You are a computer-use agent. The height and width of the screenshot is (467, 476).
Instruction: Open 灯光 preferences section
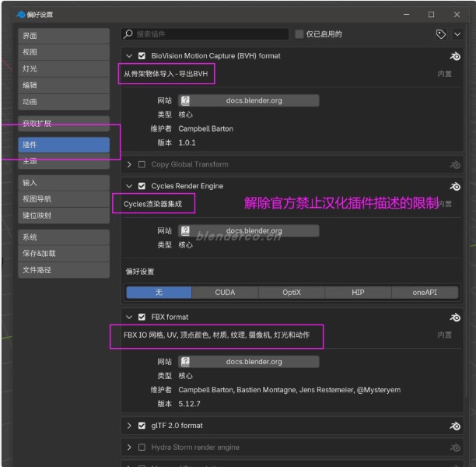click(64, 68)
